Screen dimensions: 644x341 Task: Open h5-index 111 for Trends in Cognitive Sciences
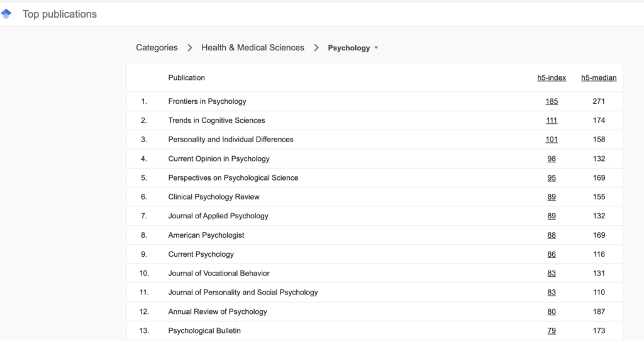pos(552,120)
